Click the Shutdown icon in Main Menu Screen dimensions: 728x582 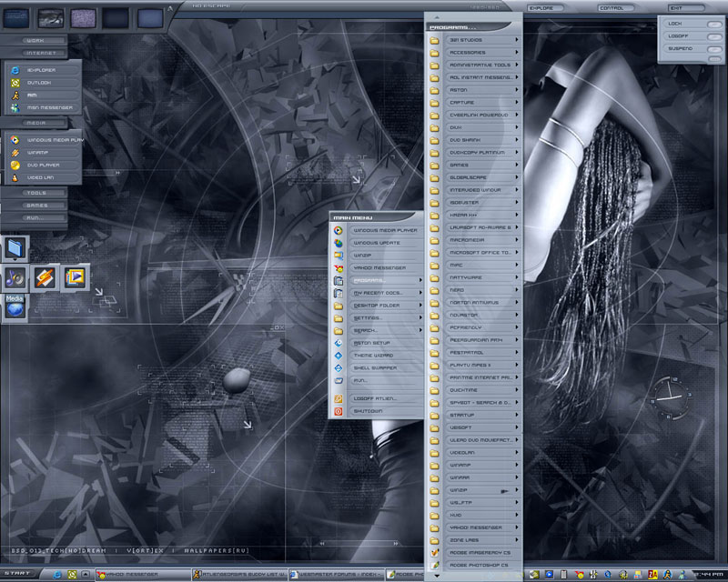click(x=339, y=411)
